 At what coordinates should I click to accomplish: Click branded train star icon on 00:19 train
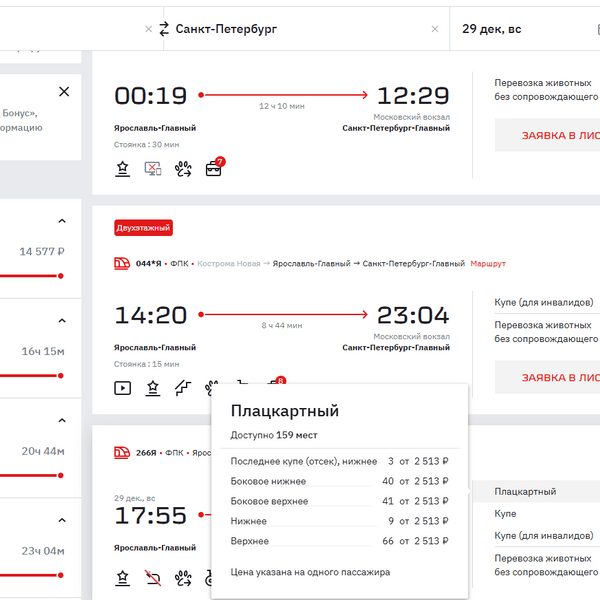tap(122, 168)
